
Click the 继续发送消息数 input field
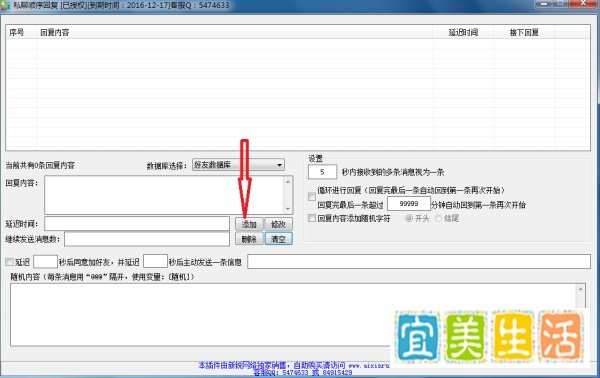click(x=147, y=239)
